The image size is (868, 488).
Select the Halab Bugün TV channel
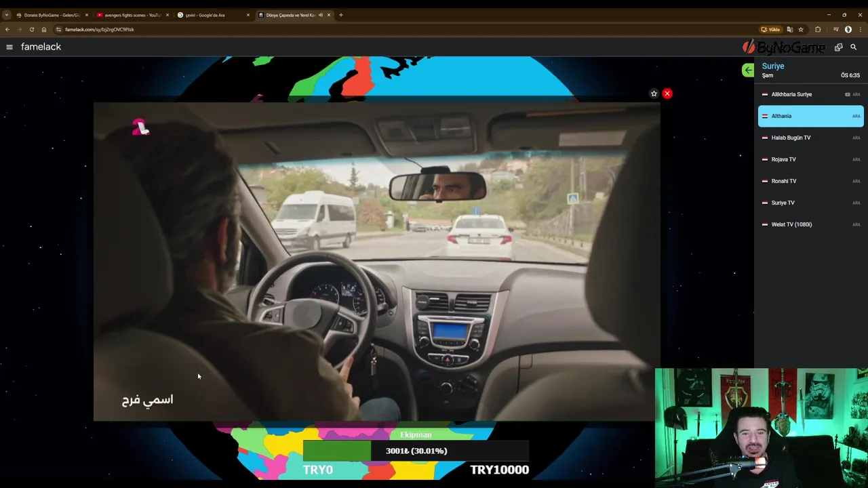[810, 138]
